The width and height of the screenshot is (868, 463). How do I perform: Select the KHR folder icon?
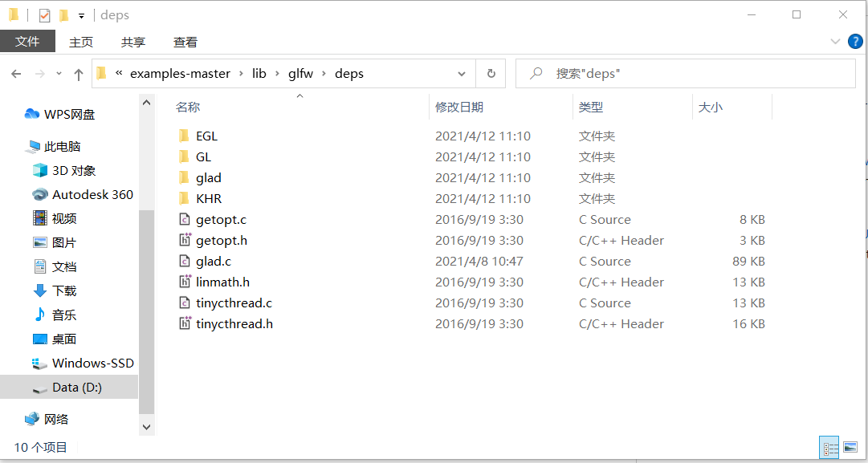[185, 198]
